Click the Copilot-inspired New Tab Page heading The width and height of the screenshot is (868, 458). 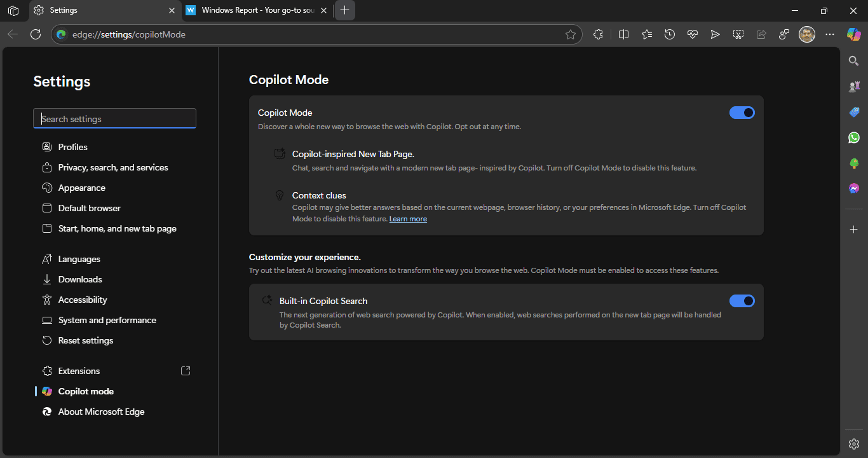(353, 154)
